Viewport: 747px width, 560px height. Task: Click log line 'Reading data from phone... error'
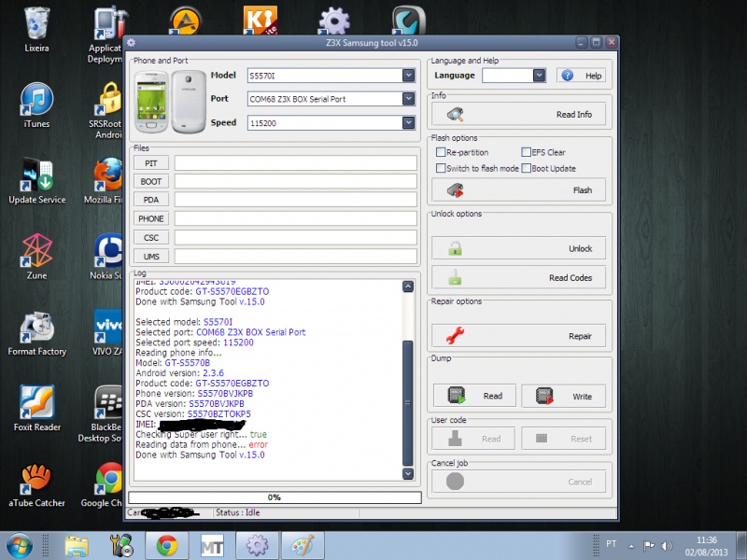click(202, 444)
